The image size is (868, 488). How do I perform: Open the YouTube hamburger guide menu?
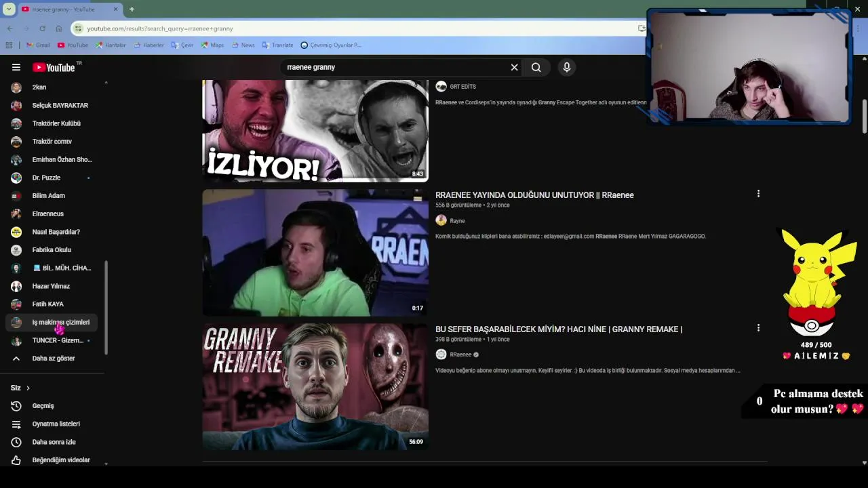(x=16, y=67)
